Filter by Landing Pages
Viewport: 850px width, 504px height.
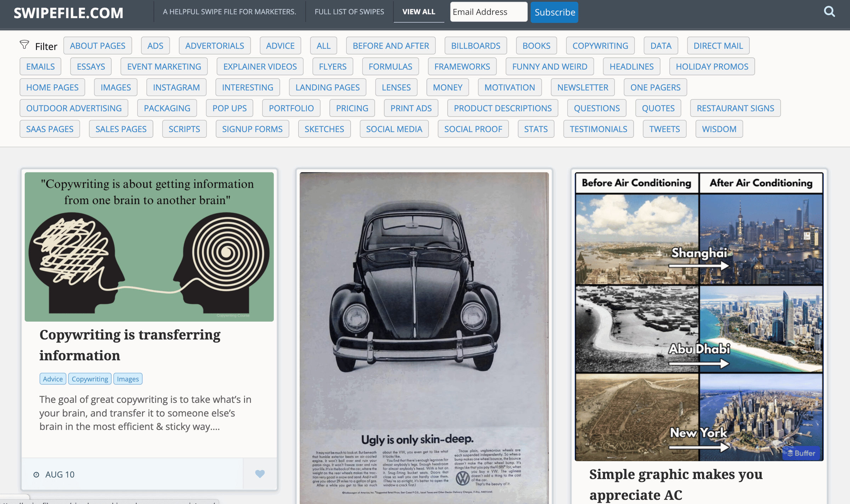click(328, 87)
